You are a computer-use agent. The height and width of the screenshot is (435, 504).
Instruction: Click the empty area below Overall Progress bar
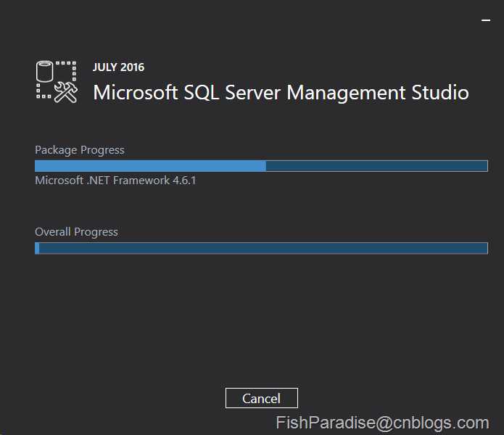click(261, 318)
